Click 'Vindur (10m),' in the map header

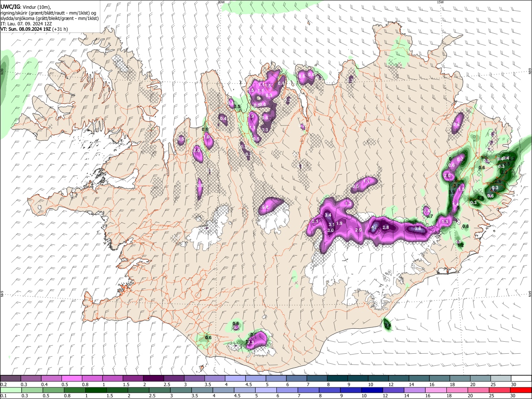point(37,7)
